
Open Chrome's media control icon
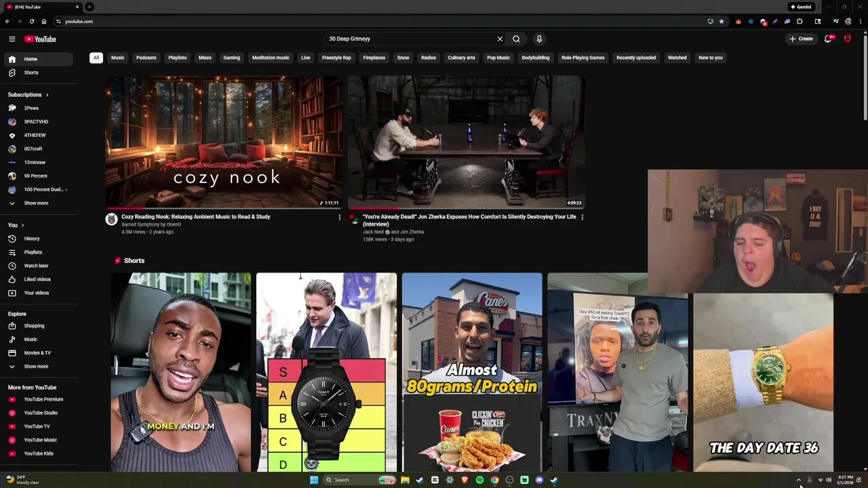(x=836, y=21)
